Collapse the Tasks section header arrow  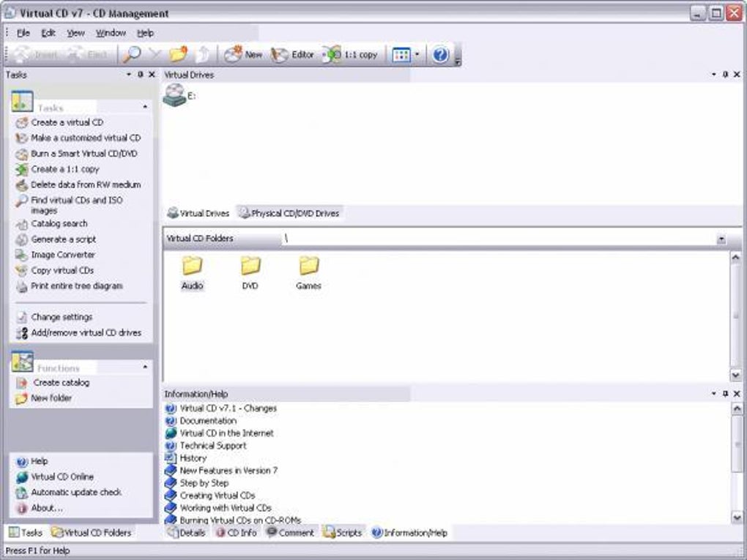145,107
